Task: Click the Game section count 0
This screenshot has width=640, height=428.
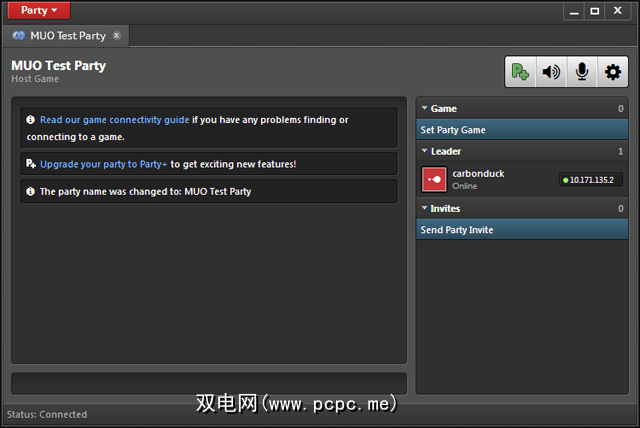Action: click(620, 109)
